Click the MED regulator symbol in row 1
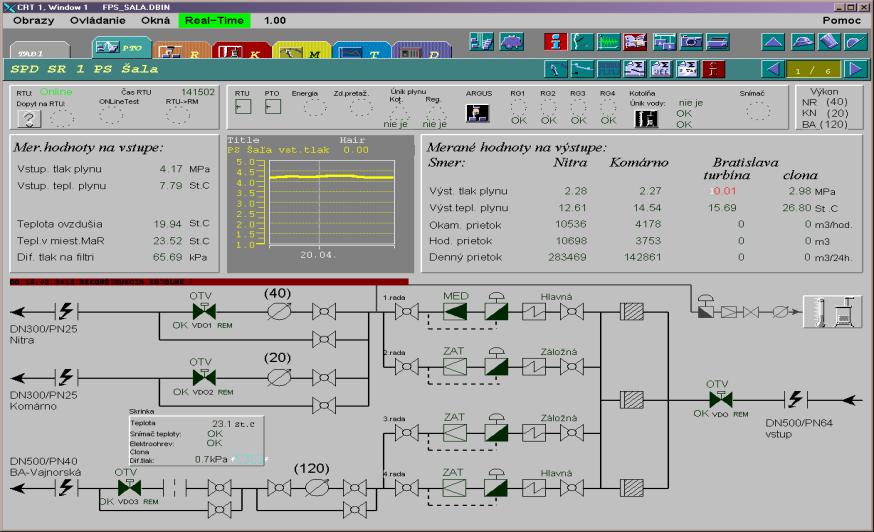This screenshot has height=532, width=874. (455, 311)
